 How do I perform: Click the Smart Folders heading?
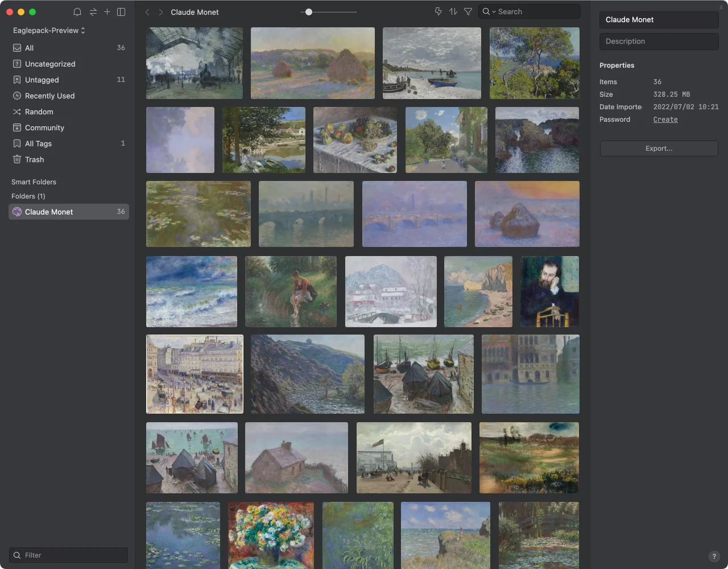[34, 182]
